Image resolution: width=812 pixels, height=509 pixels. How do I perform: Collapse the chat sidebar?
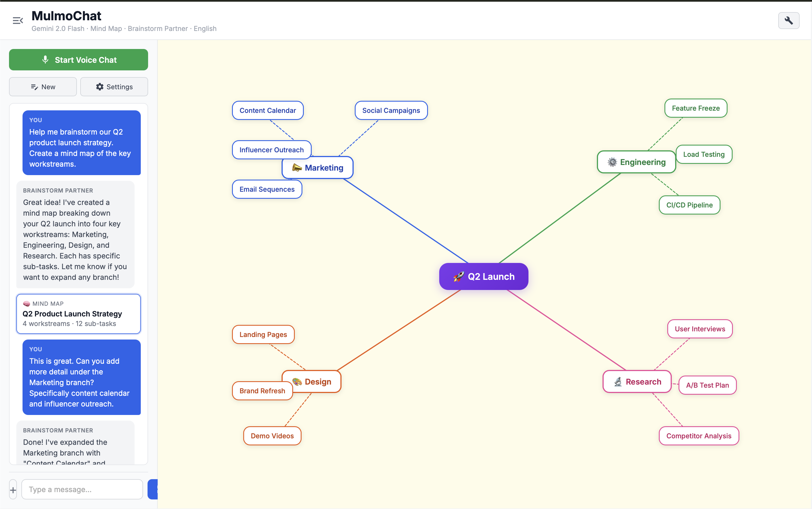18,21
